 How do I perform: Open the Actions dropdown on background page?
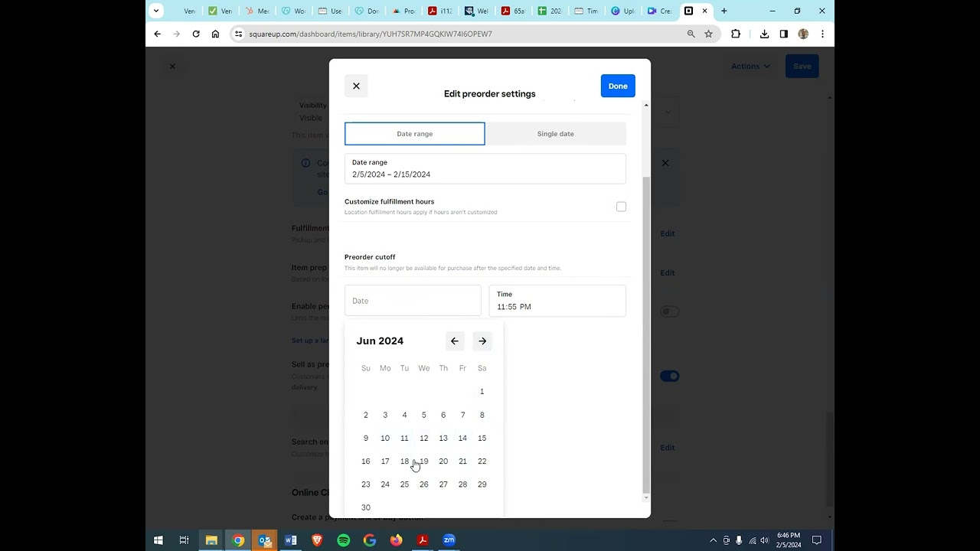tap(750, 67)
